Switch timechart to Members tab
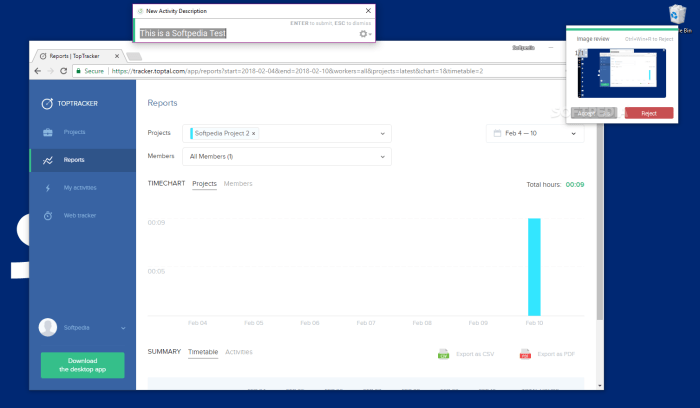 238,184
